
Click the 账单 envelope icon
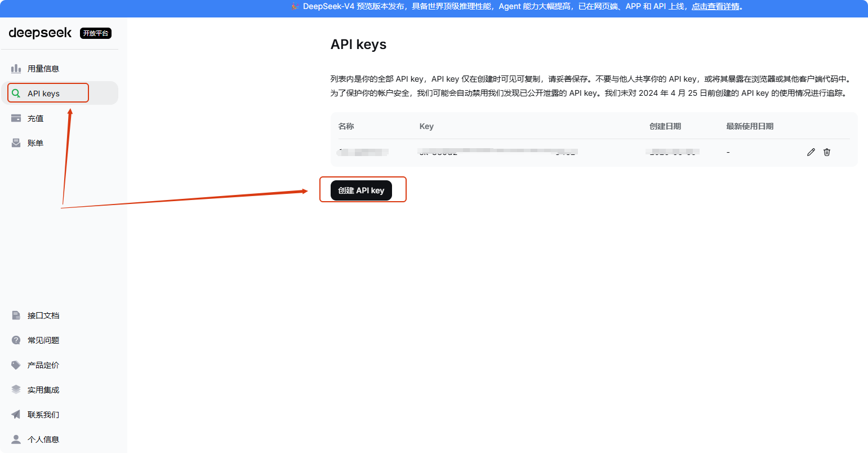coord(16,143)
